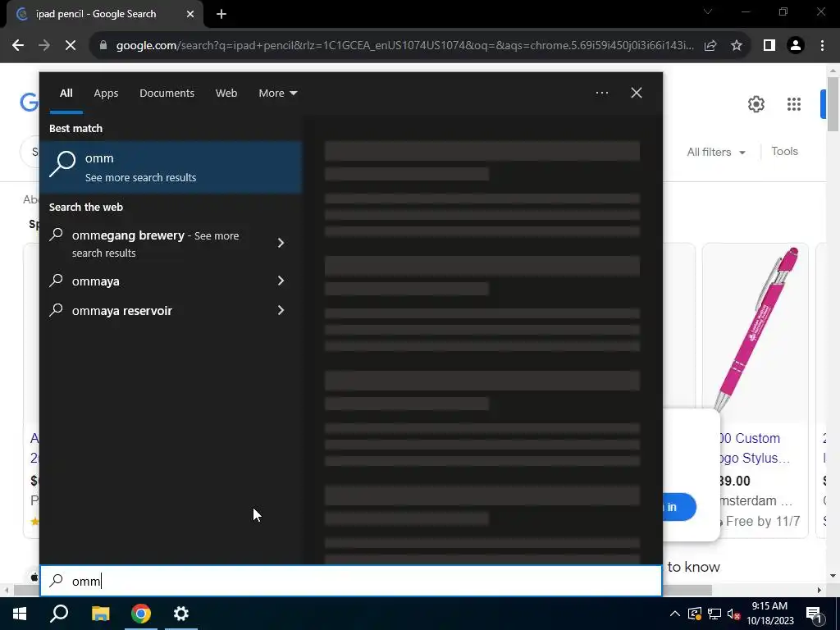
Task: Open the clock and date flyout
Action: pos(769,614)
